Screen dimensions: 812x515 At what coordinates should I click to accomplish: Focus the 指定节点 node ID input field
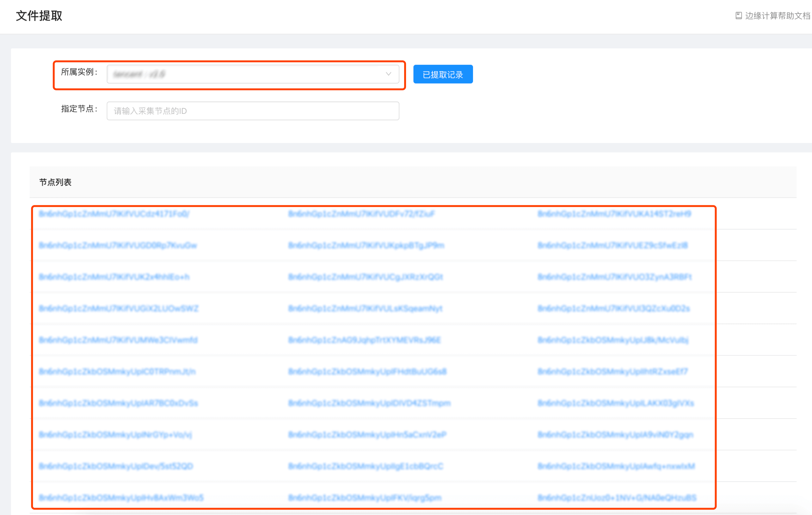point(253,111)
